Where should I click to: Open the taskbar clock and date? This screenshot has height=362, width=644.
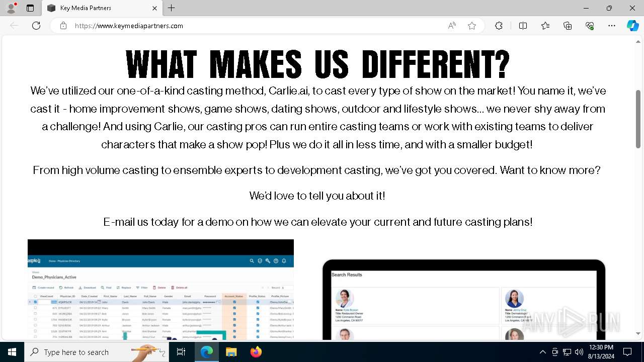click(x=601, y=352)
